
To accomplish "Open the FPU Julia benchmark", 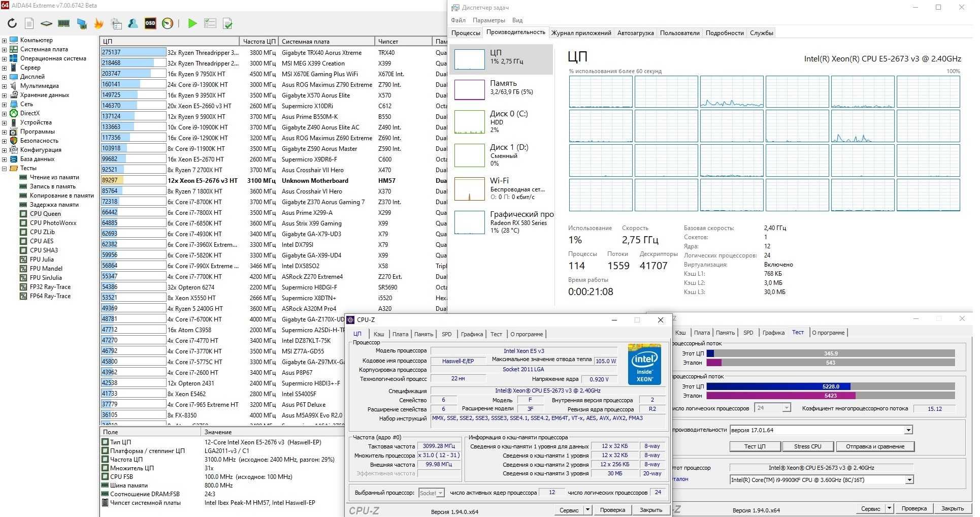I will 41,260.
